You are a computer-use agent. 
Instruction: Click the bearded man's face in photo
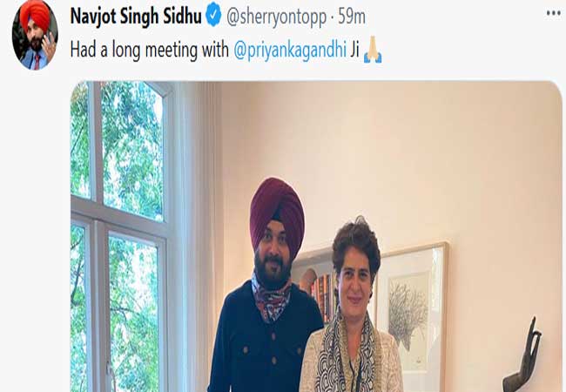point(273,256)
